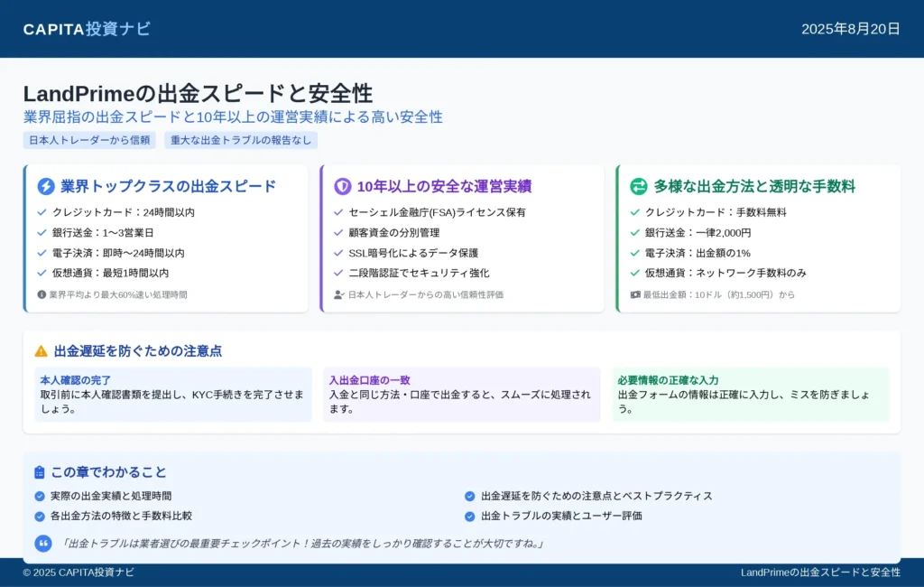Screen dimensions: 924x587
Task: Click the check circle beside 実際の出金実績と処理時間
Action: [x=40, y=496]
